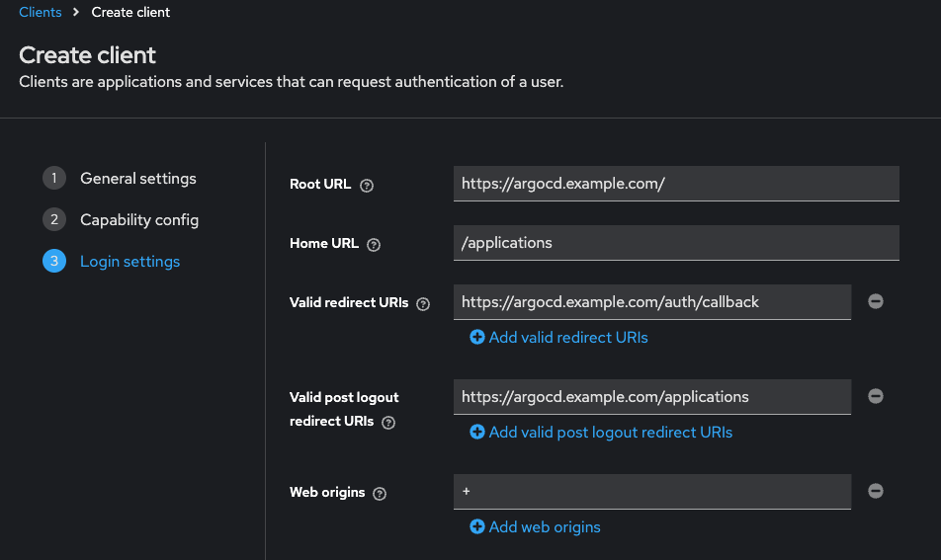Viewport: 941px width, 560px height.
Task: Click Add valid redirect URIs
Action: point(559,337)
